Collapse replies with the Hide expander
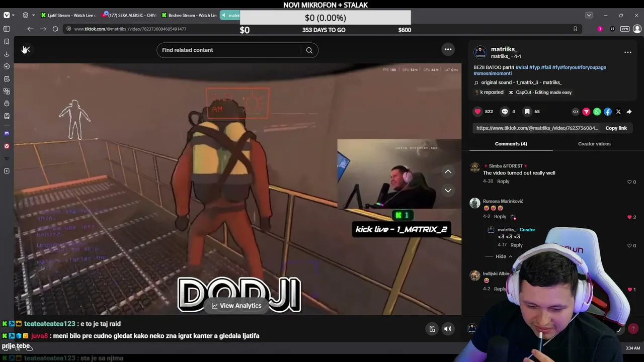This screenshot has height=362, width=644. coord(504,256)
